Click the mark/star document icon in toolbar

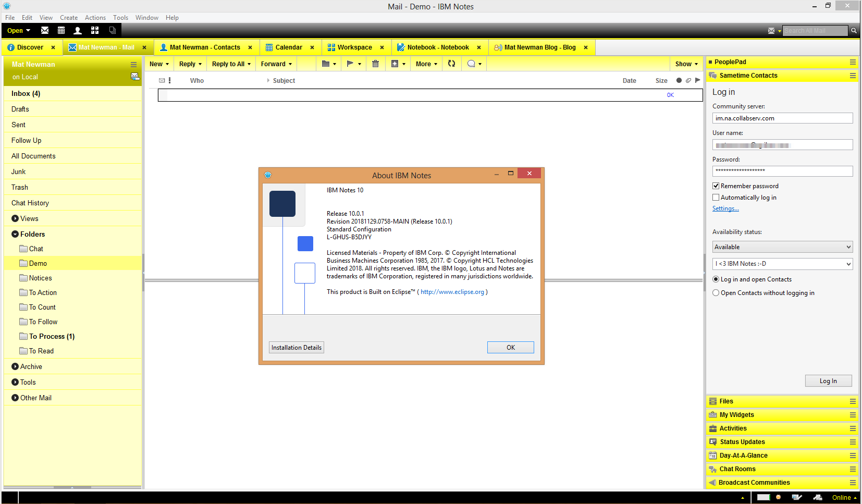(x=395, y=64)
